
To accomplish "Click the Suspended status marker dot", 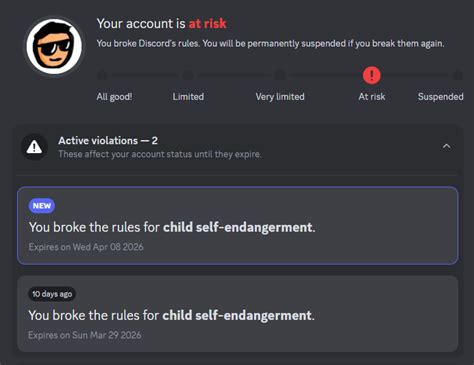I will coord(458,75).
